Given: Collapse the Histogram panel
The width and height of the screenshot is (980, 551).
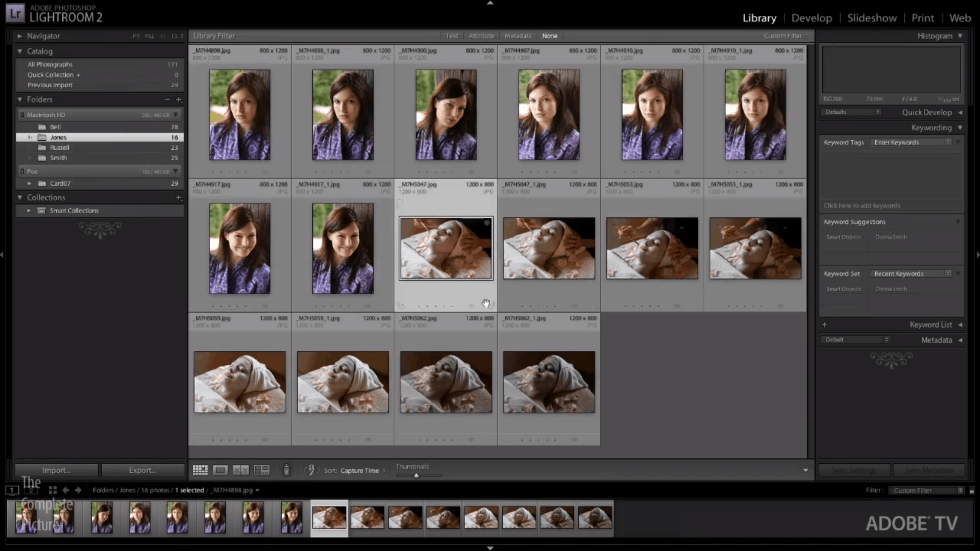Looking at the screenshot, I should click(960, 36).
